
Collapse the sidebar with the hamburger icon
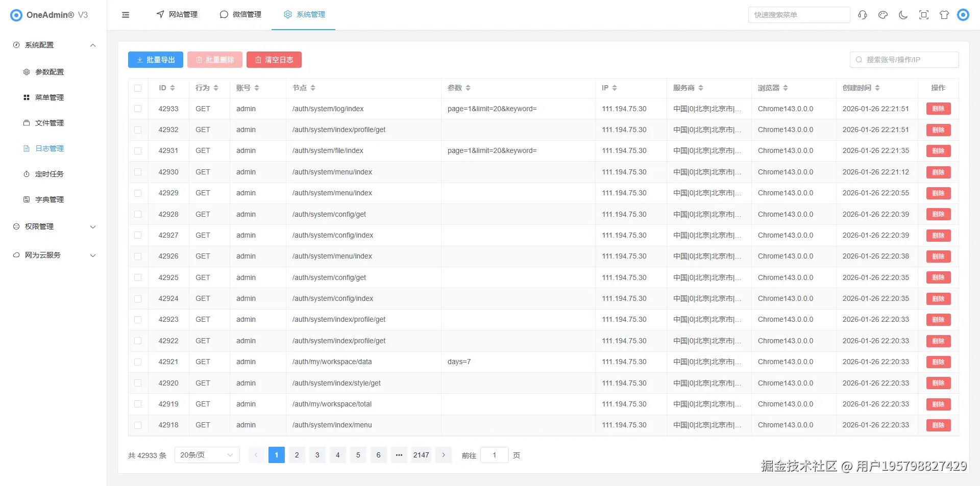coord(126,15)
